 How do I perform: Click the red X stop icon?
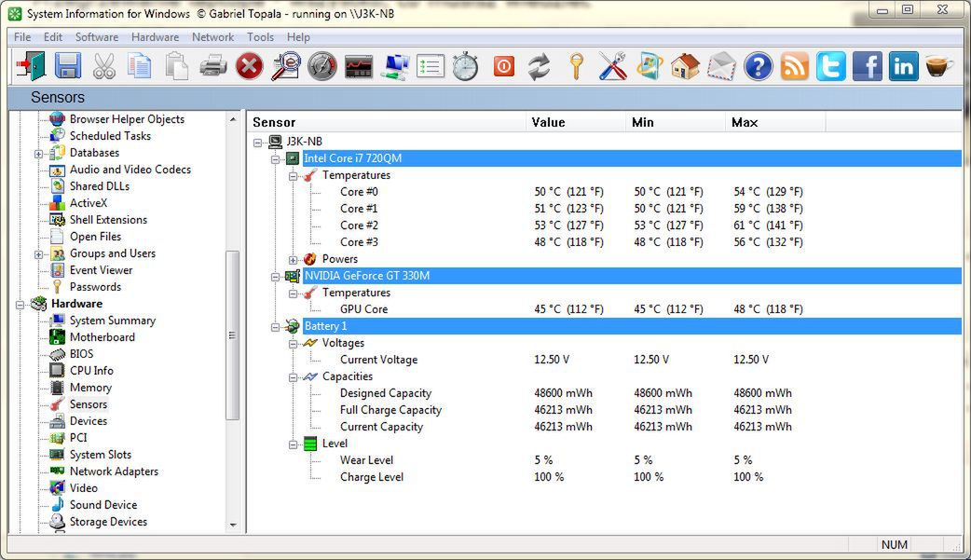[x=249, y=66]
